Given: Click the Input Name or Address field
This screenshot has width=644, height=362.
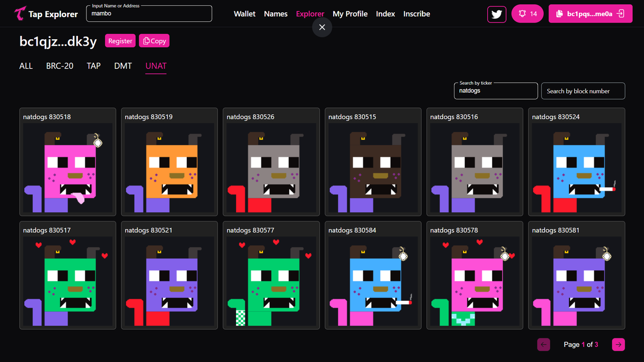Looking at the screenshot, I should (149, 14).
